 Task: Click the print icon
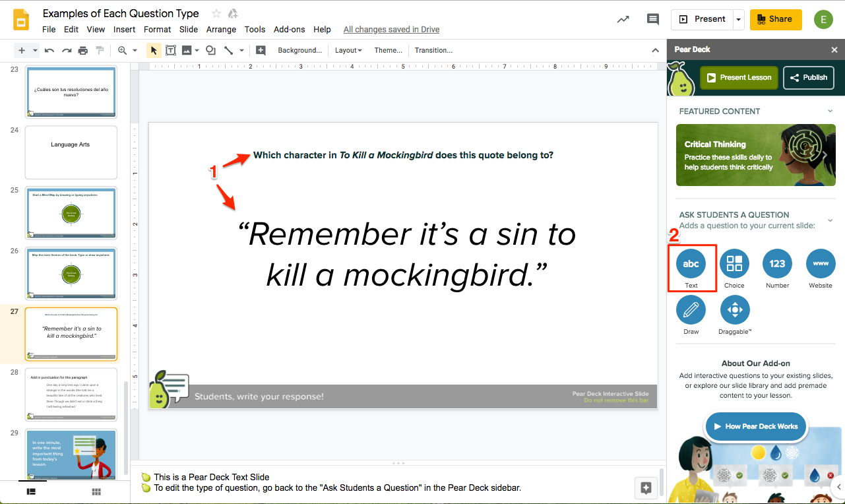pyautogui.click(x=83, y=50)
